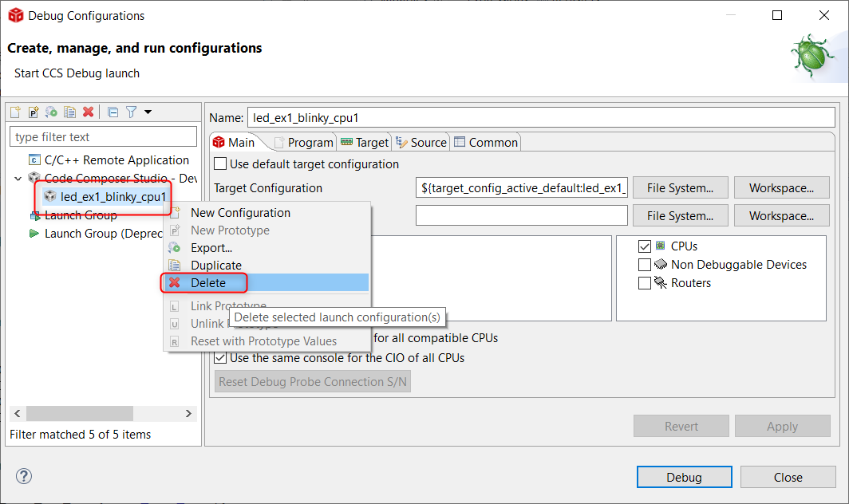Click the Collapse All toolbar icon
The height and width of the screenshot is (504, 849).
[113, 112]
